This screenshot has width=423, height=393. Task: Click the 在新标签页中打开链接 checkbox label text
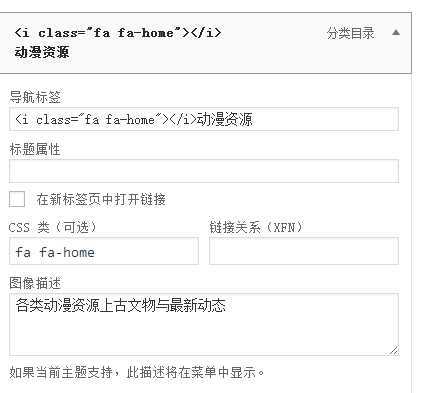click(101, 199)
